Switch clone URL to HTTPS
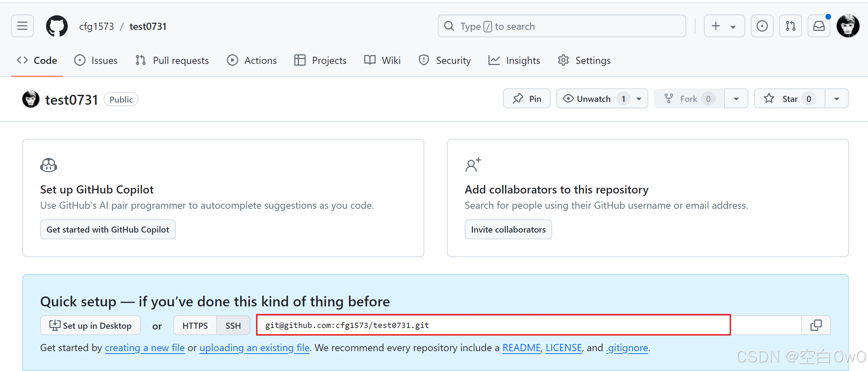The image size is (868, 371). point(195,325)
